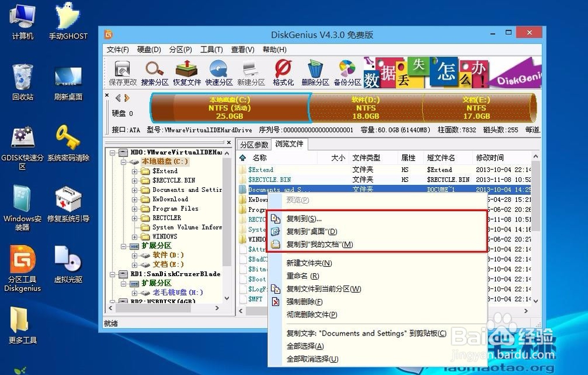Image resolution: width=588 pixels, height=375 pixels.
Task: Open the 帮助(H) menu
Action: pos(275,49)
